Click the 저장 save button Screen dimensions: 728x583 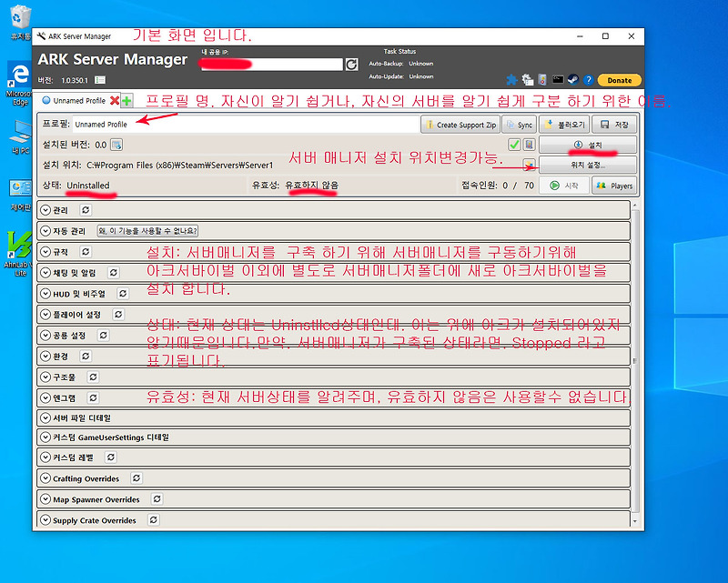(x=614, y=125)
